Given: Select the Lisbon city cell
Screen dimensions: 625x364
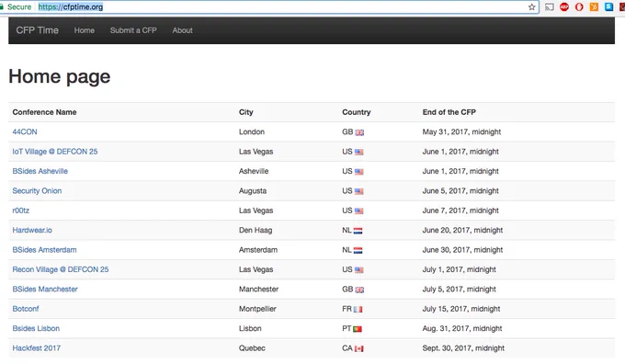Looking at the screenshot, I should tap(250, 328).
